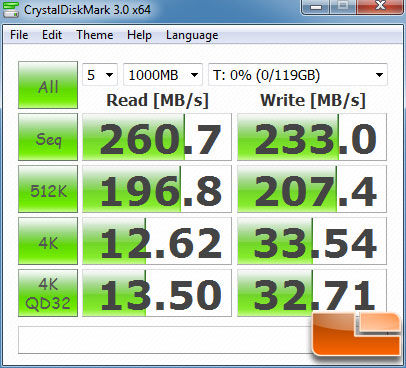Image resolution: width=406 pixels, height=368 pixels.
Task: Expand the drive selector showing T: 0%
Action: pos(298,75)
